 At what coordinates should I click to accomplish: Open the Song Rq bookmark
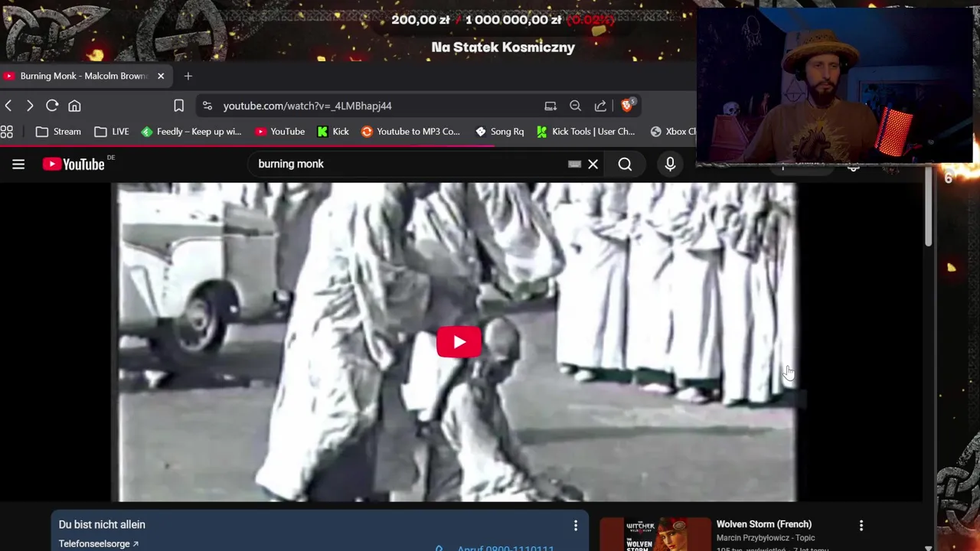point(499,132)
